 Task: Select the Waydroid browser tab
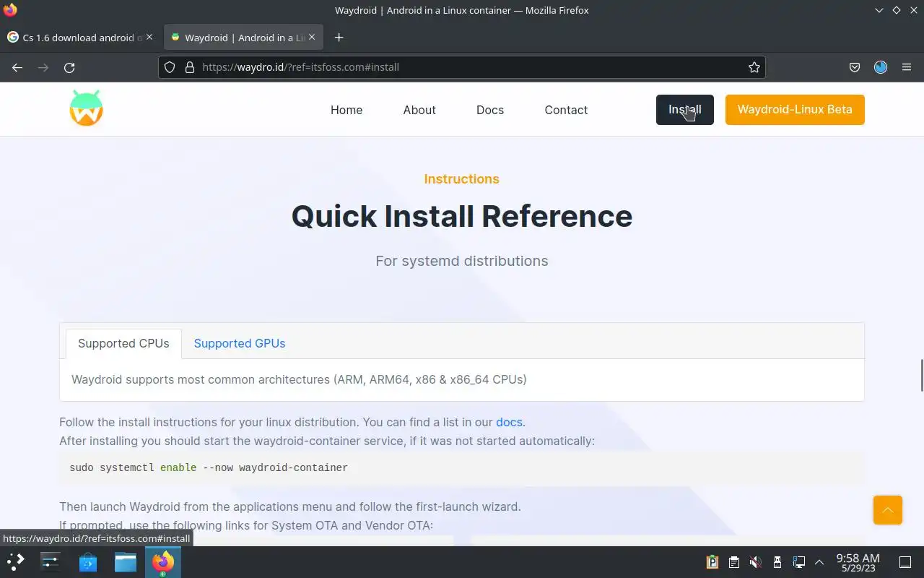tap(243, 38)
